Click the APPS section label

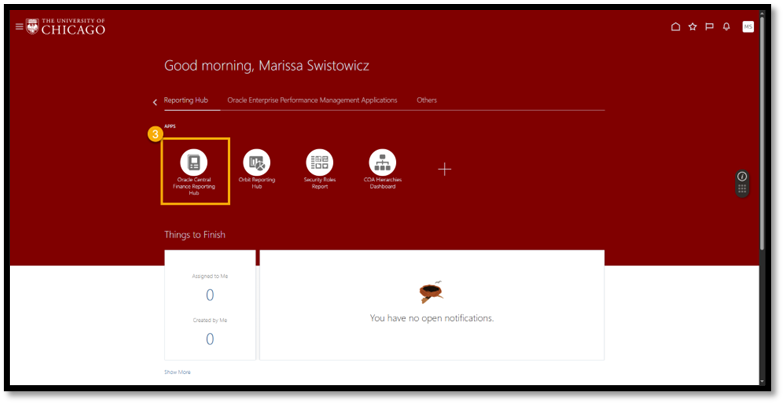170,126
